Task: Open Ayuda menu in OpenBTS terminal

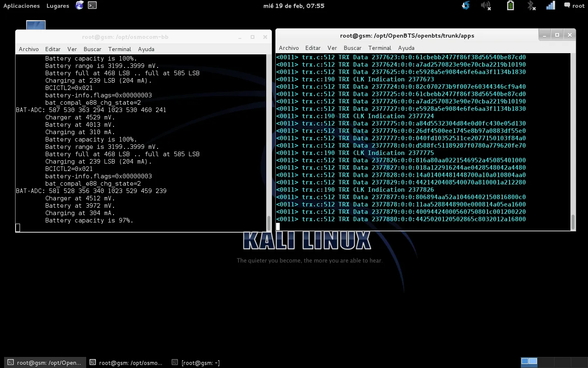Action: coord(406,48)
